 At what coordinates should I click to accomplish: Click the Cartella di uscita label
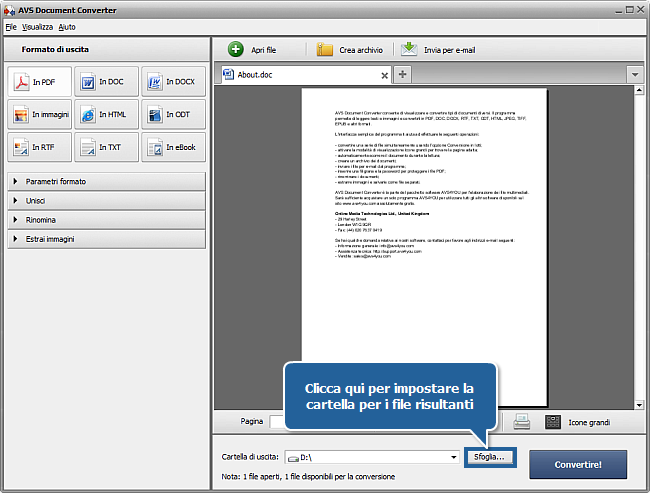(x=250, y=457)
